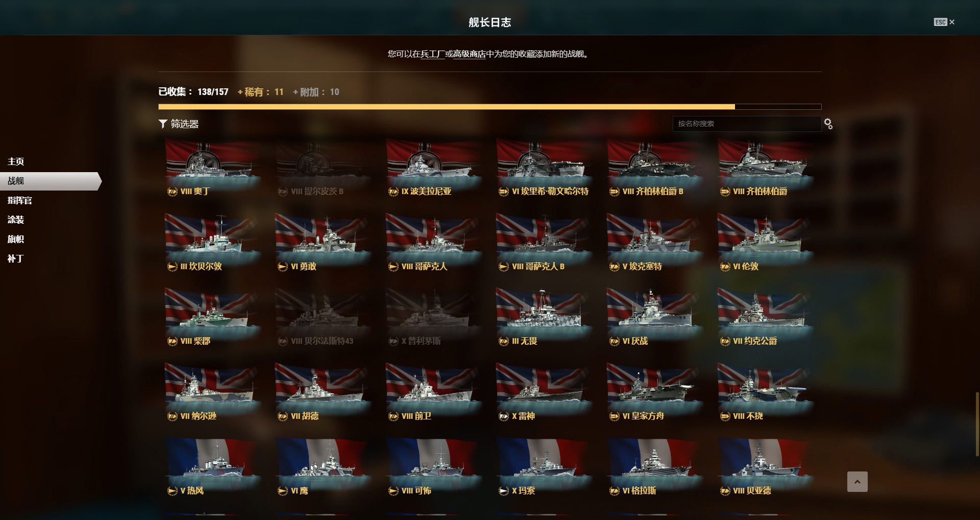The height and width of the screenshot is (520, 980).
Task: Click the scroll-to-top arrow button
Action: point(857,482)
